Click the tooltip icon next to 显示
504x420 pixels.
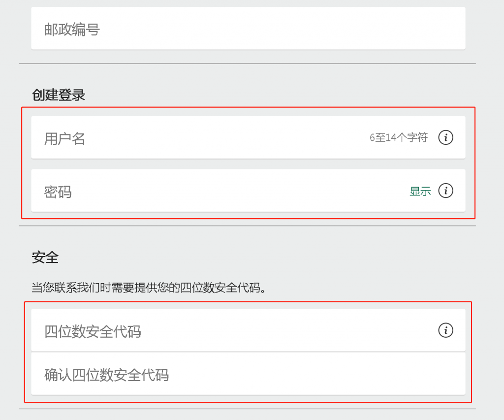(445, 191)
